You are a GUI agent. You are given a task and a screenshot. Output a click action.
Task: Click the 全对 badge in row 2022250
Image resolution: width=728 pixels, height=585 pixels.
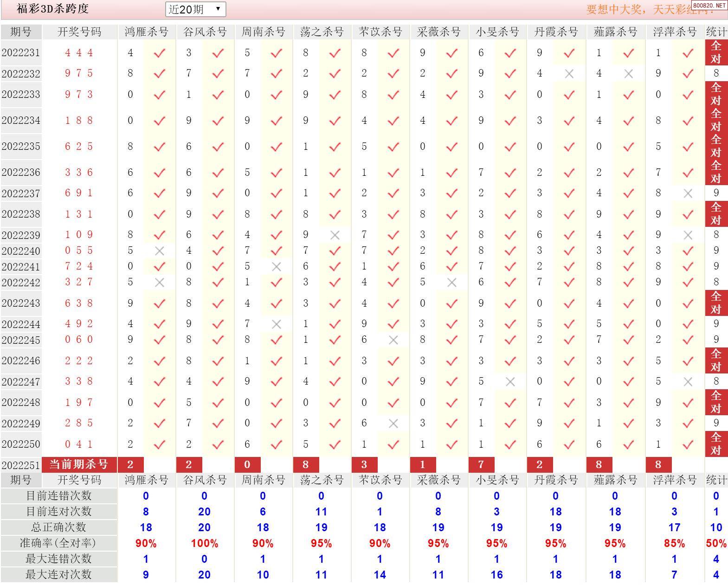point(716,444)
